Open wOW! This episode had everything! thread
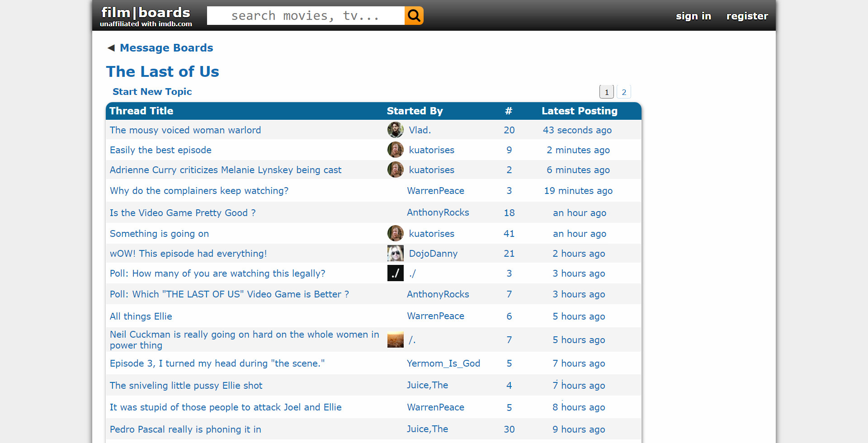Image resolution: width=868 pixels, height=443 pixels. [x=189, y=254]
